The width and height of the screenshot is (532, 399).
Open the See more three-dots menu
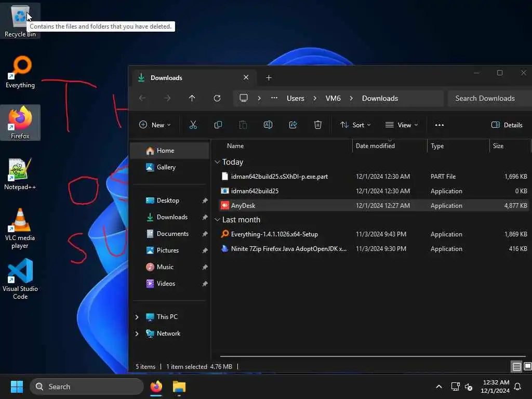pyautogui.click(x=440, y=125)
